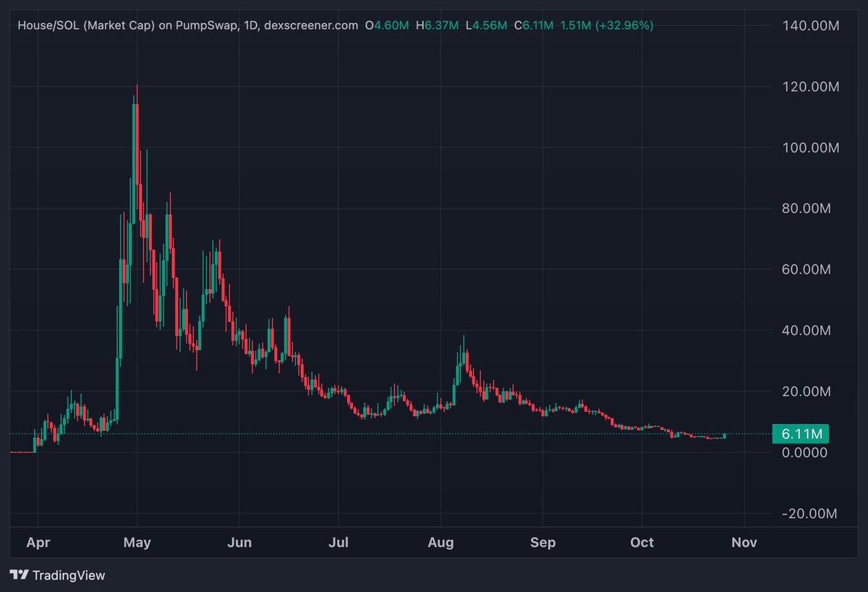The image size is (868, 592).
Task: Click the 100.00M price axis label
Action: point(811,148)
